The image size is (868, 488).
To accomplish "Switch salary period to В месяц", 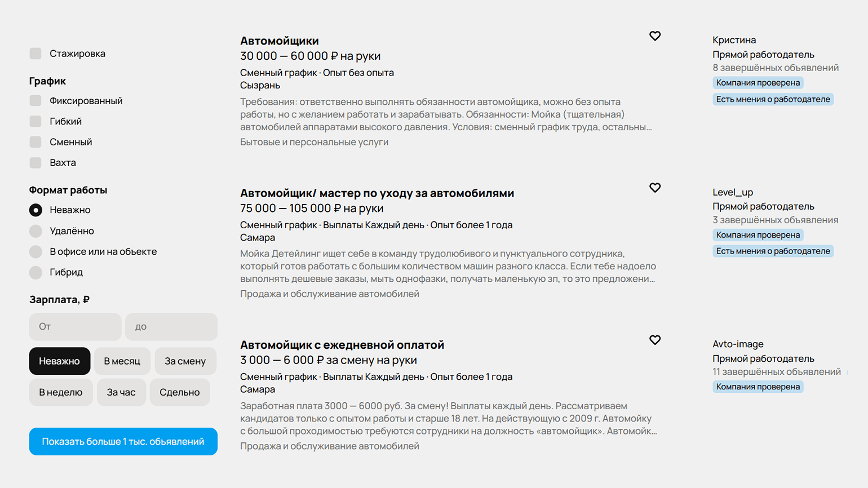I will click(122, 361).
